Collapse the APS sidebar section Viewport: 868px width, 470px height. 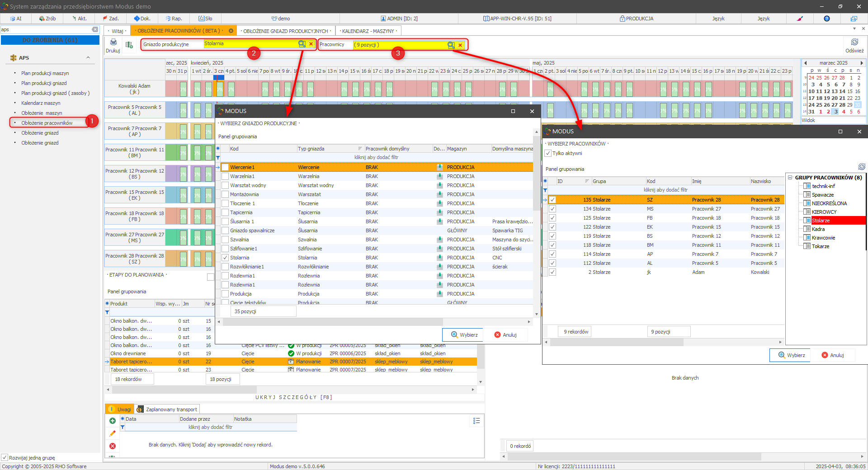[x=88, y=58]
